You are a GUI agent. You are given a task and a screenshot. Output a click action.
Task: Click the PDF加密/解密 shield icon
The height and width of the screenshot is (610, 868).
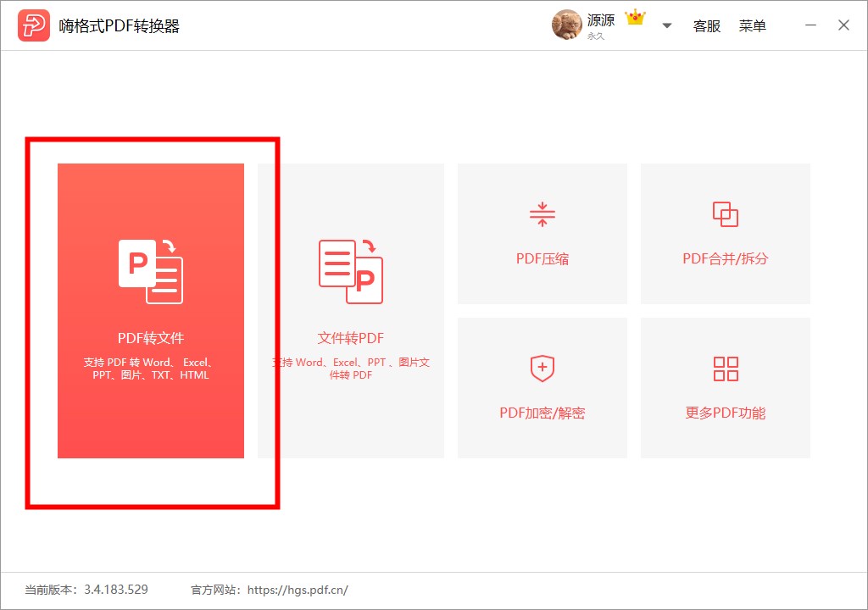coord(542,369)
